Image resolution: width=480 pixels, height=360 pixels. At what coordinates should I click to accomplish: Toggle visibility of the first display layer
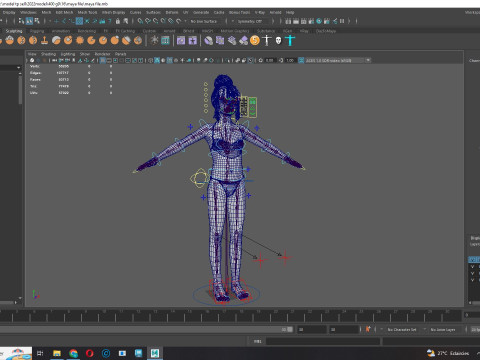472,267
